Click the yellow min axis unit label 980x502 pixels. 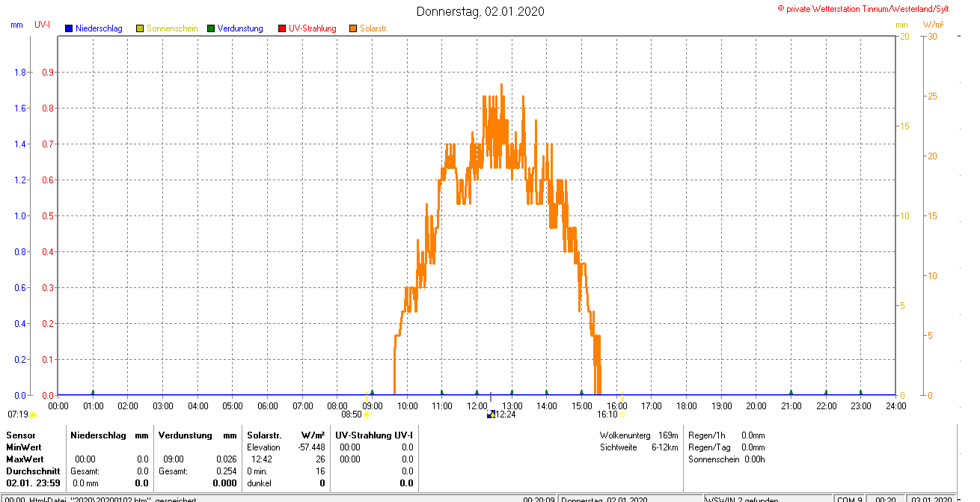point(901,25)
